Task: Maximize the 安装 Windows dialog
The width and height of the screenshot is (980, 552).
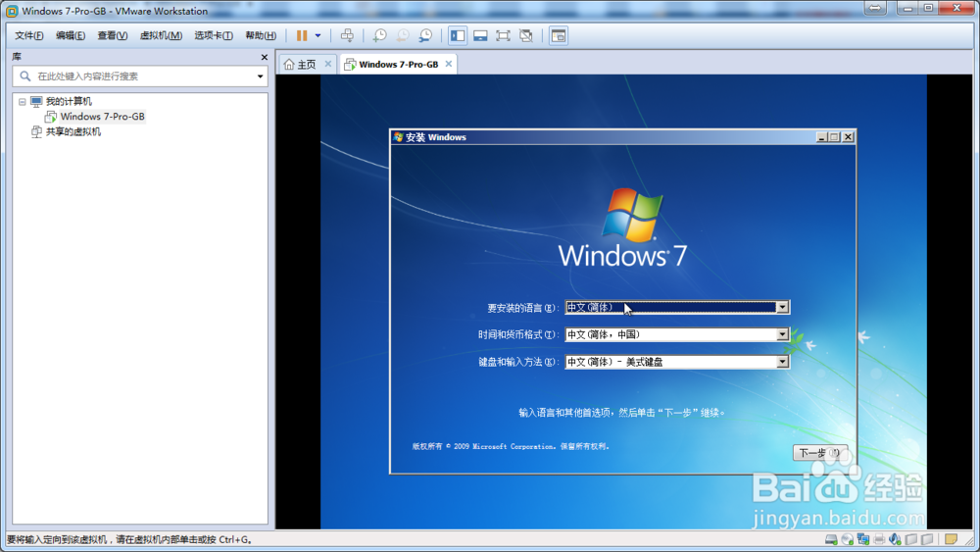Action: point(834,137)
